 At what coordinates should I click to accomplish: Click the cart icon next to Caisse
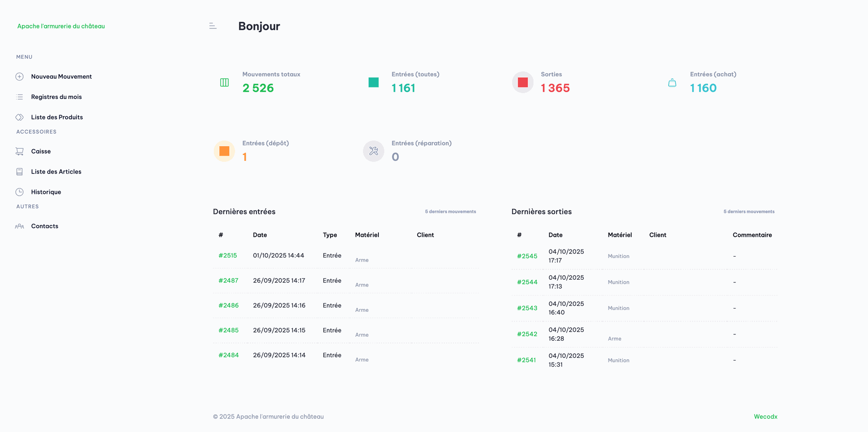(x=19, y=151)
